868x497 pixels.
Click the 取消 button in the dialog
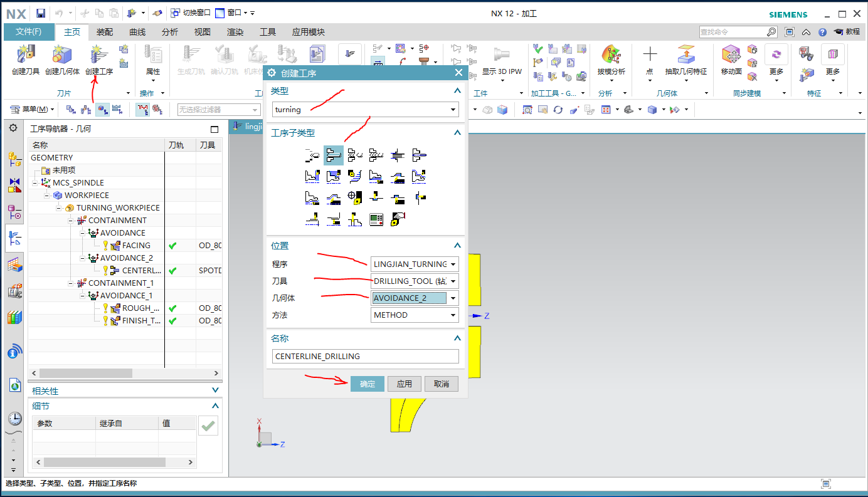pyautogui.click(x=442, y=384)
